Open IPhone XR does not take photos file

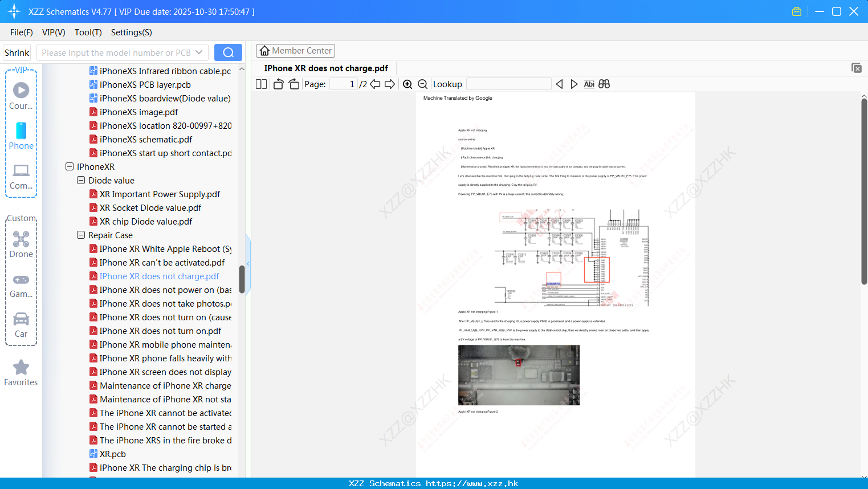(160, 303)
